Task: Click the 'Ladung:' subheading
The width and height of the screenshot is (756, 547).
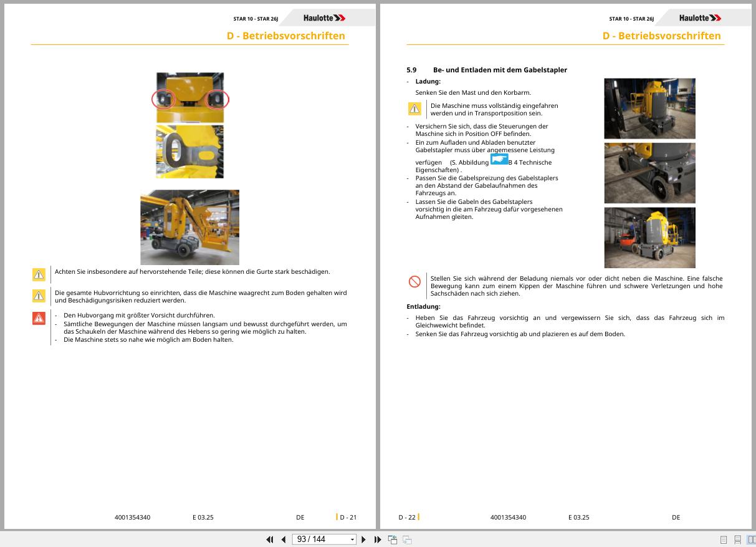Action: click(x=428, y=81)
